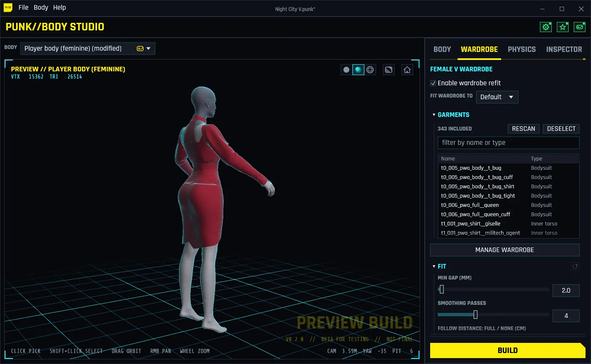Image resolution: width=591 pixels, height=364 pixels.
Task: Select the cyan shaded sphere view mode
Action: pyautogui.click(x=358, y=70)
